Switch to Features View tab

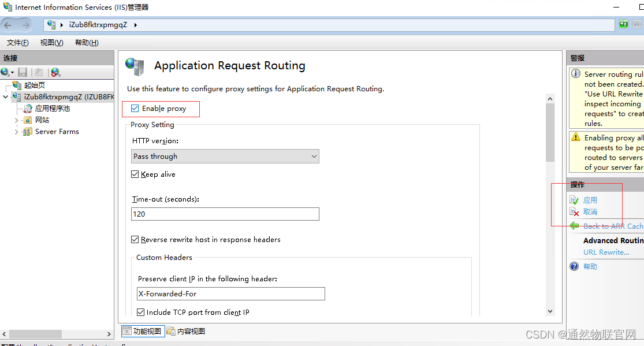click(x=143, y=331)
